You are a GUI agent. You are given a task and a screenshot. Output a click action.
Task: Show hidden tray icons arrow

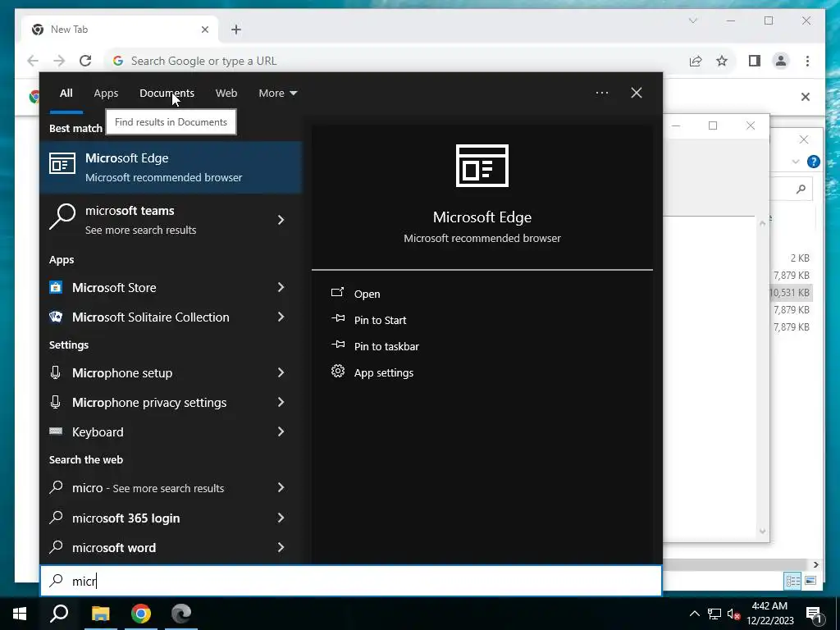click(694, 614)
